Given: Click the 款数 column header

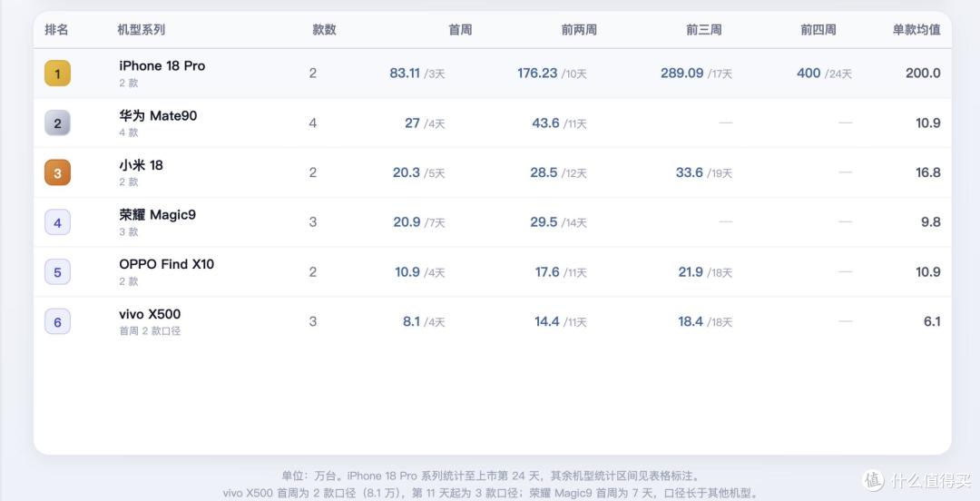Looking at the screenshot, I should pos(324,29).
